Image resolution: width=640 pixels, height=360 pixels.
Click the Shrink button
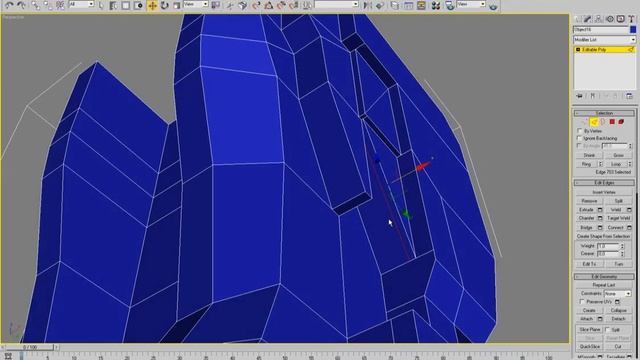click(x=589, y=155)
